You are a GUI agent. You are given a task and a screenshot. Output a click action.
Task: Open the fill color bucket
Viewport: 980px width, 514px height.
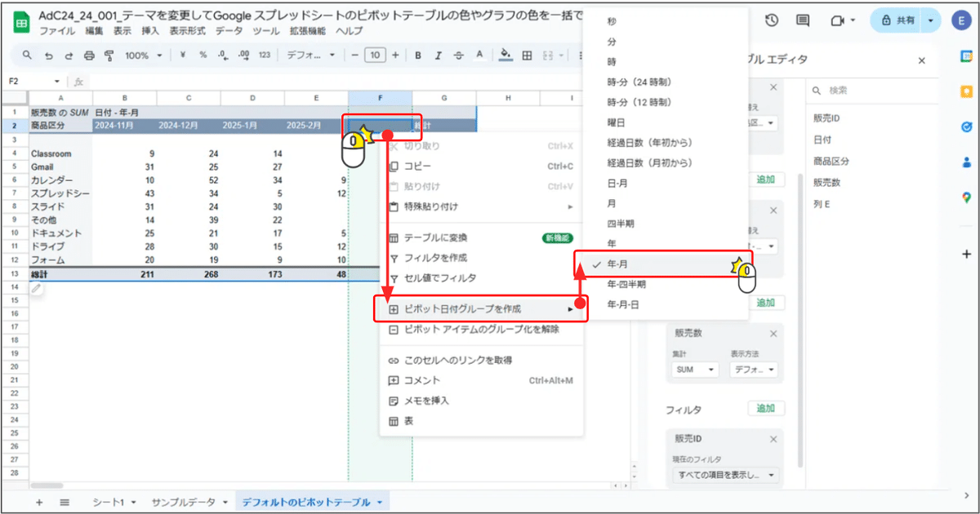(x=506, y=55)
